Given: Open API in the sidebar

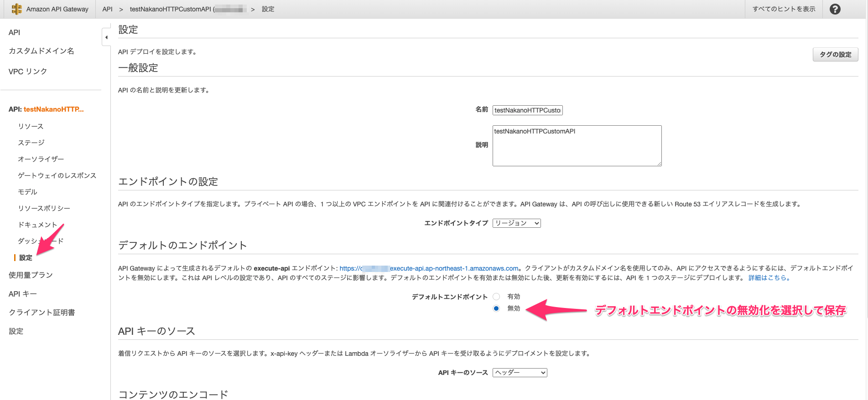Looking at the screenshot, I should 14,32.
